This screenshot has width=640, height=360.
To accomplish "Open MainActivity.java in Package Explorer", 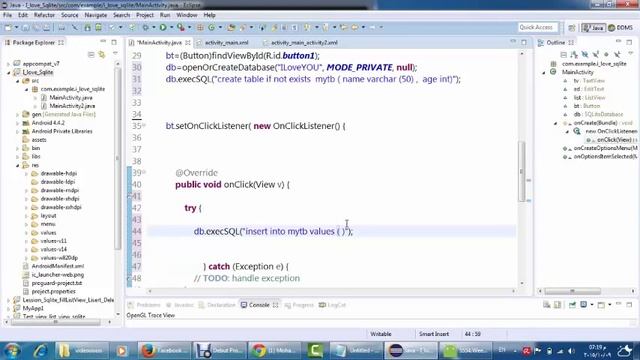I will pos(71,98).
